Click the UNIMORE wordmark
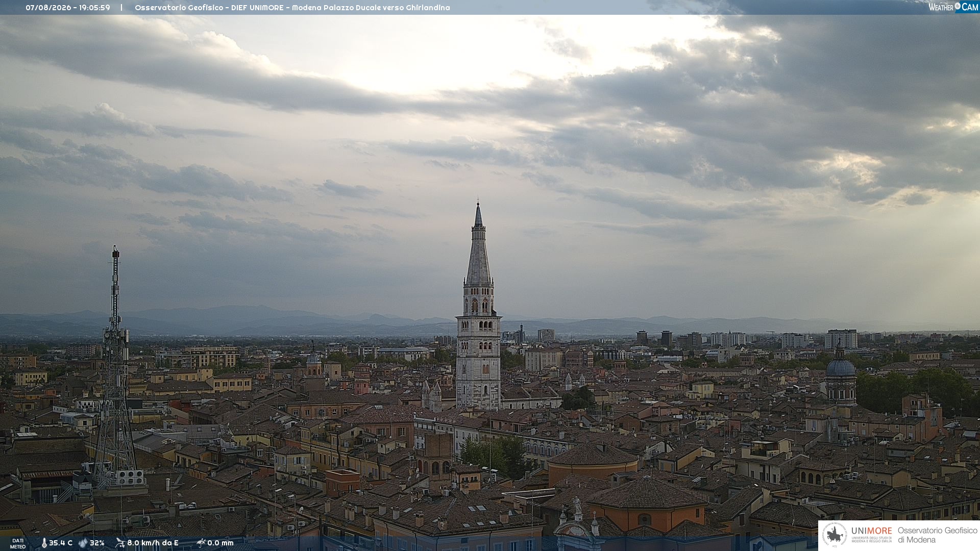This screenshot has height=551, width=980. click(872, 531)
